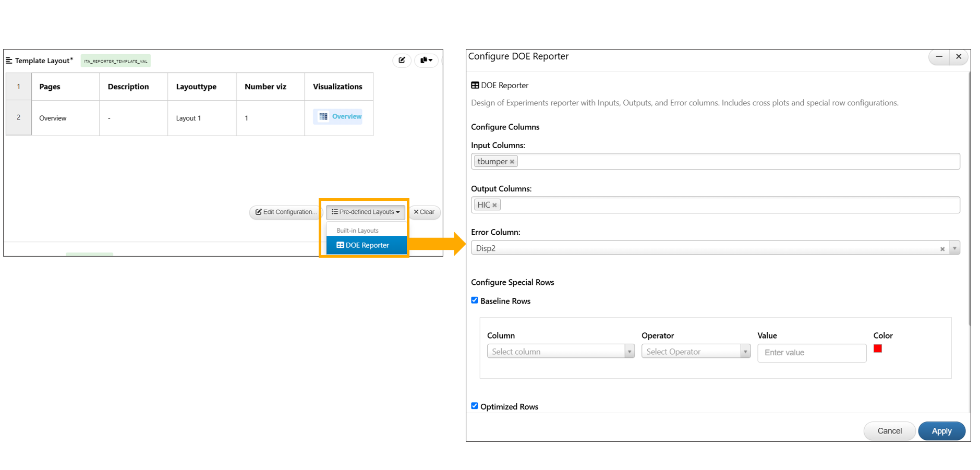Remove the HIC tag from Output Columns
This screenshot has width=980, height=470.
point(494,205)
